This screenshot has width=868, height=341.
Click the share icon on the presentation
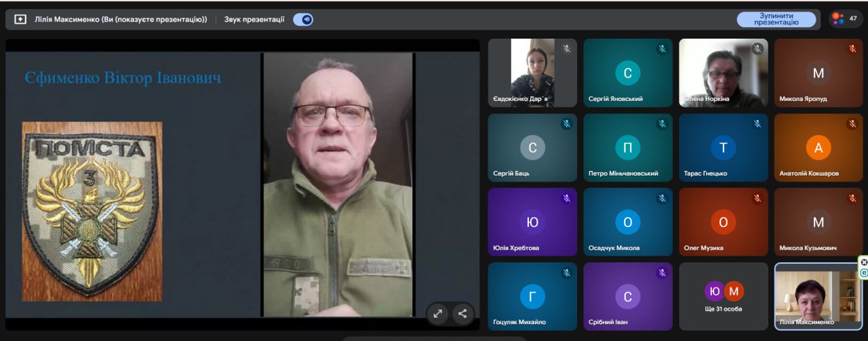[462, 313]
